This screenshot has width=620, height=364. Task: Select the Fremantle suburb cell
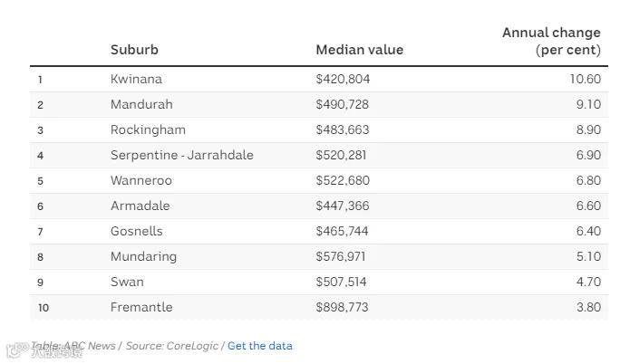point(141,307)
